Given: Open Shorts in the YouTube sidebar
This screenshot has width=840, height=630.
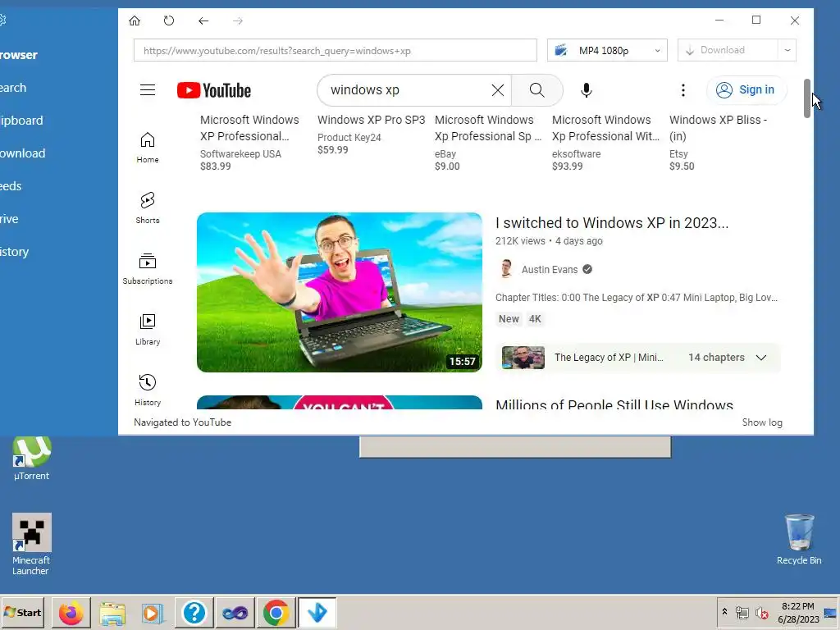Looking at the screenshot, I should [x=148, y=208].
